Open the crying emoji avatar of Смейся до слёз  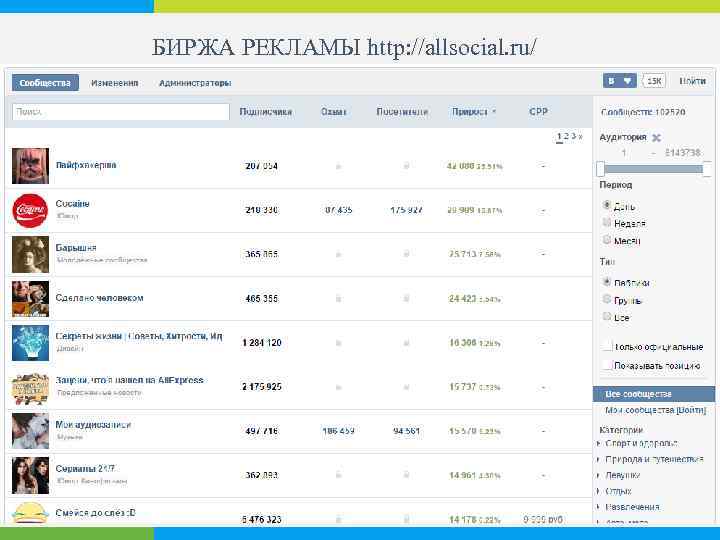30,513
